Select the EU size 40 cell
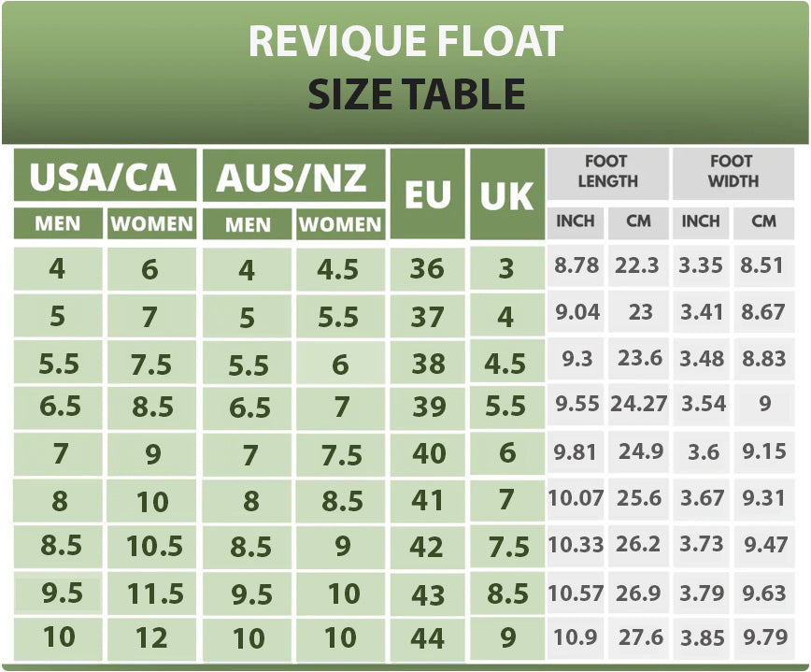The image size is (811, 672). tap(428, 453)
